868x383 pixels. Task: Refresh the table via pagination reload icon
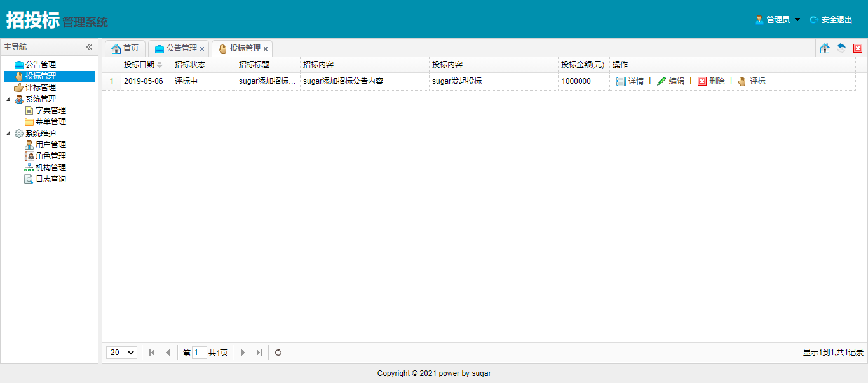pos(278,353)
